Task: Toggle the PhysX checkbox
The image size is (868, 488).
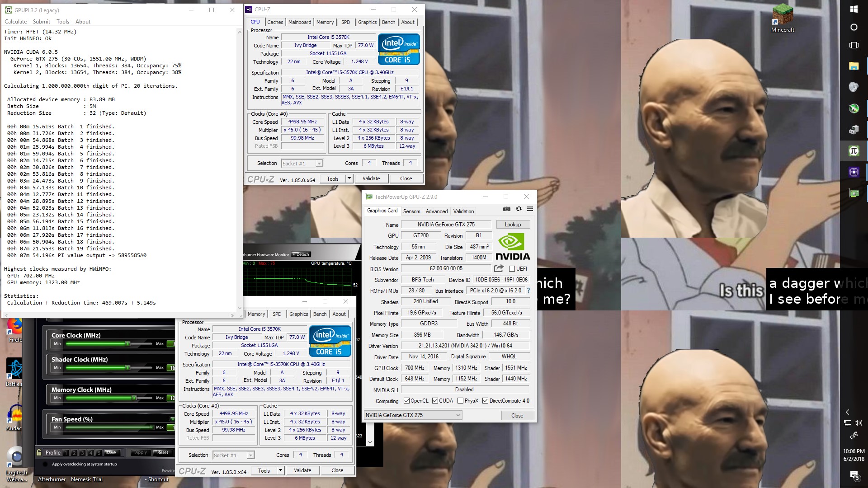Action: click(460, 401)
